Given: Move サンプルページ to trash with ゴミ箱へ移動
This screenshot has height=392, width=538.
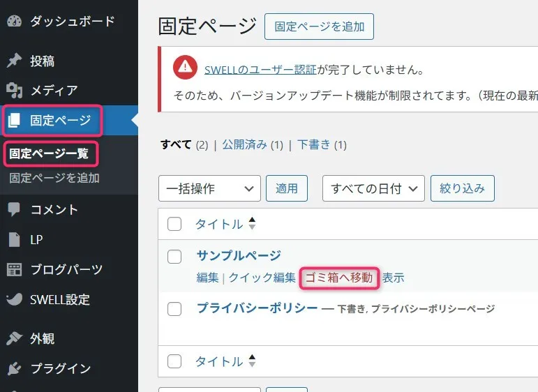Looking at the screenshot, I should (x=339, y=278).
